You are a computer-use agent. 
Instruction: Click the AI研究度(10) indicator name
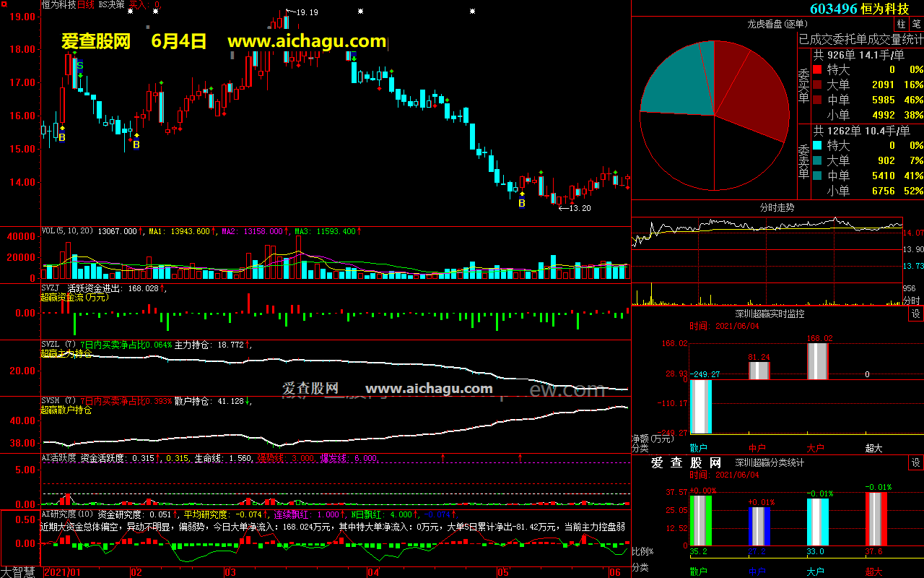[67, 514]
